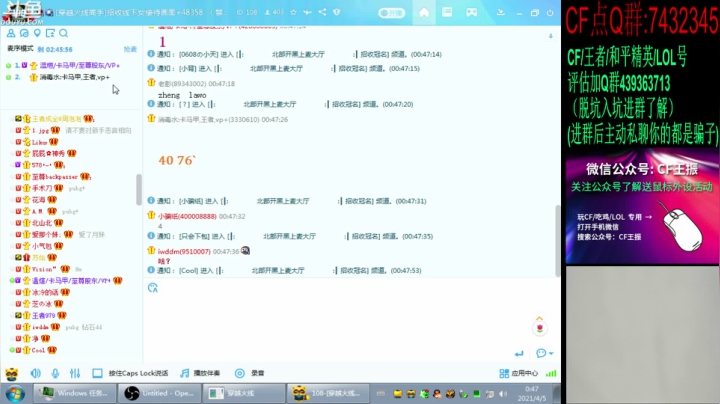Share the channel via share icon

(322, 12)
